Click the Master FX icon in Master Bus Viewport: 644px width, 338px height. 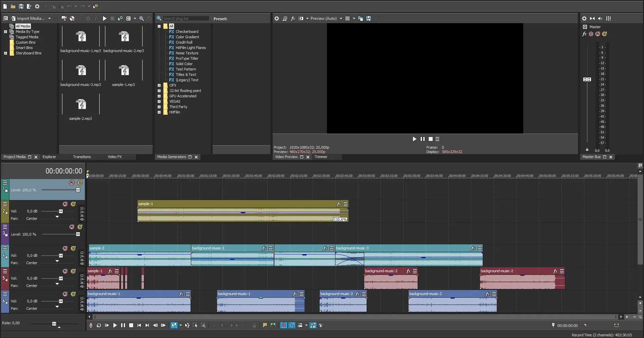click(x=584, y=34)
